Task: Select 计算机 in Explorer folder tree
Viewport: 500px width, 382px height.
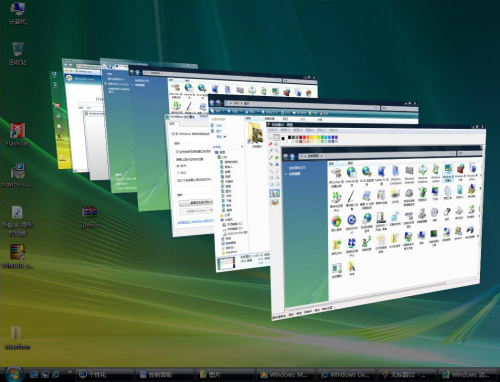Action: tap(228, 220)
